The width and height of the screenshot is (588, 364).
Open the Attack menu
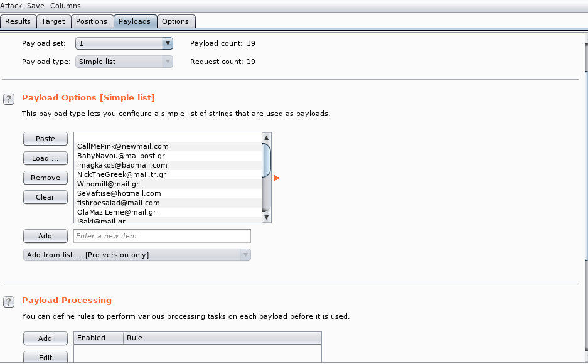tap(11, 6)
